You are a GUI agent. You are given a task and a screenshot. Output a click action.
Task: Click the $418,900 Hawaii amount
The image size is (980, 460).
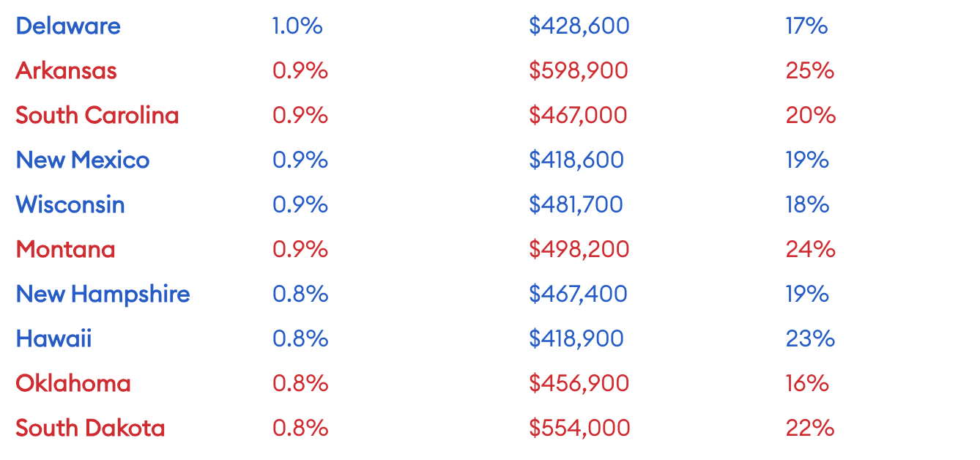576,339
